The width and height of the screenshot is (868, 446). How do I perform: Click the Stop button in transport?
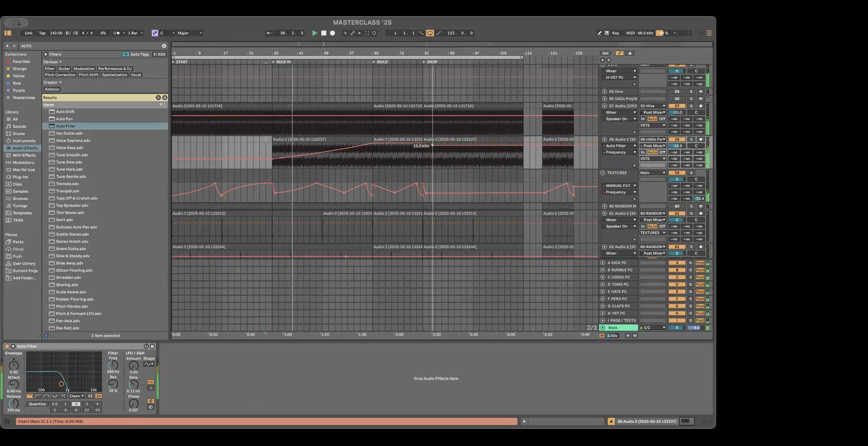point(323,33)
